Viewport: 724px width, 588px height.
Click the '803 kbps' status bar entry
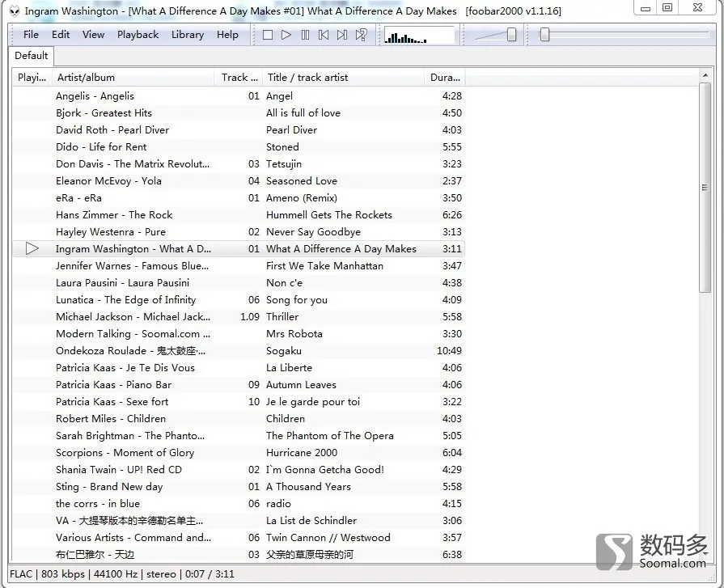(63, 574)
